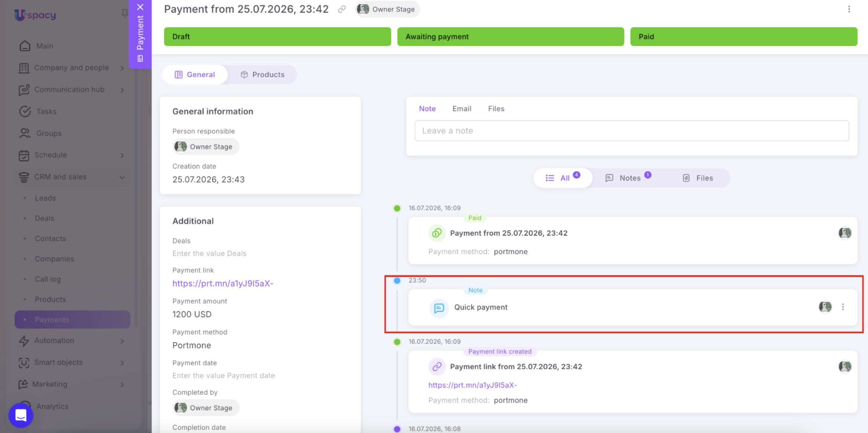Click the Quick payment note icon

pyautogui.click(x=439, y=308)
